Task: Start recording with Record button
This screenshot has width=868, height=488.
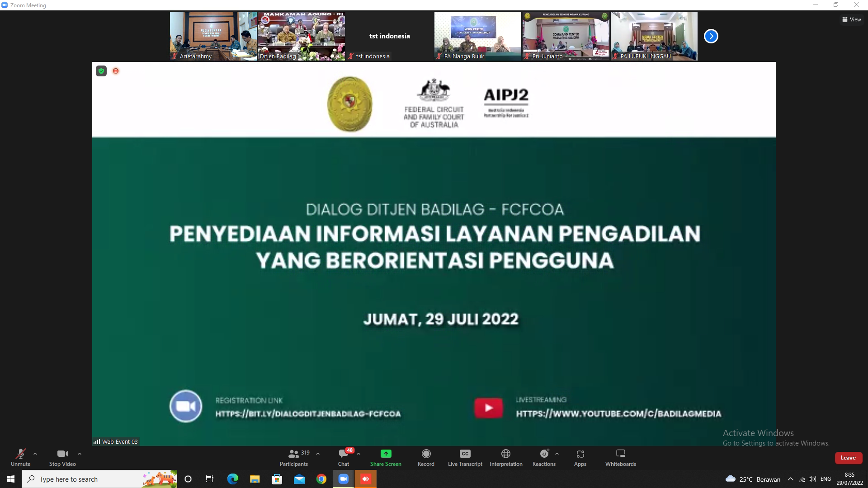Action: point(426,457)
